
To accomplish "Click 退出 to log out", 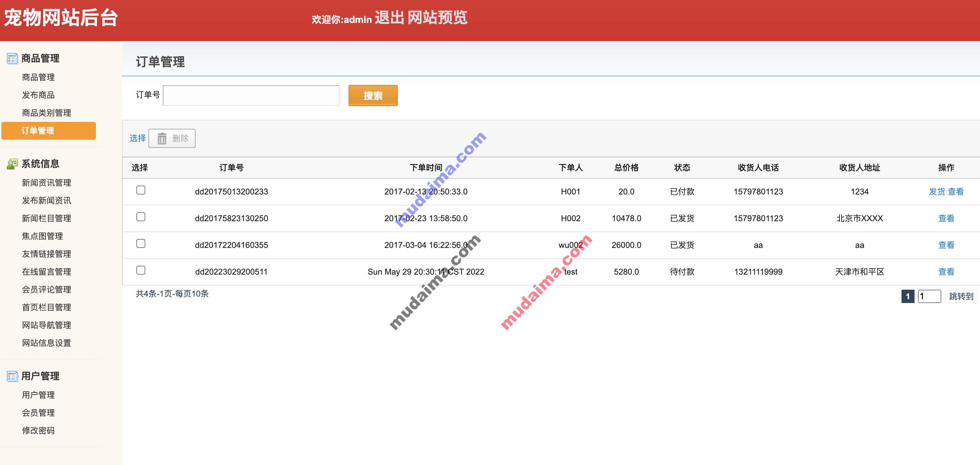I will click(389, 17).
